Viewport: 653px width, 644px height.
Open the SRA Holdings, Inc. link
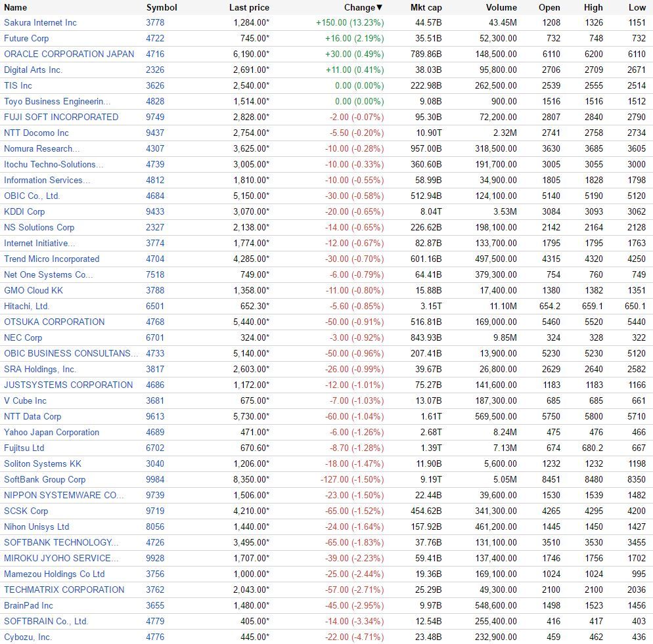40,369
